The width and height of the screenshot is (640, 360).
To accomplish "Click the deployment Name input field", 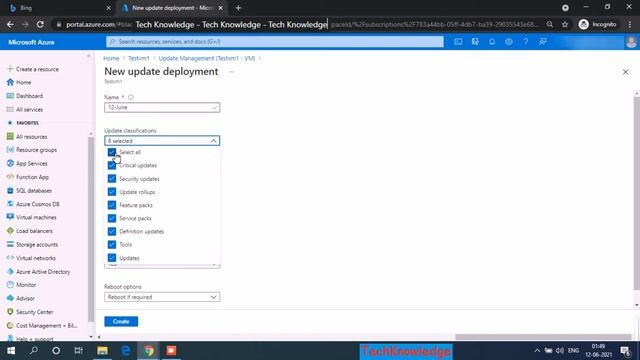I will tap(162, 107).
